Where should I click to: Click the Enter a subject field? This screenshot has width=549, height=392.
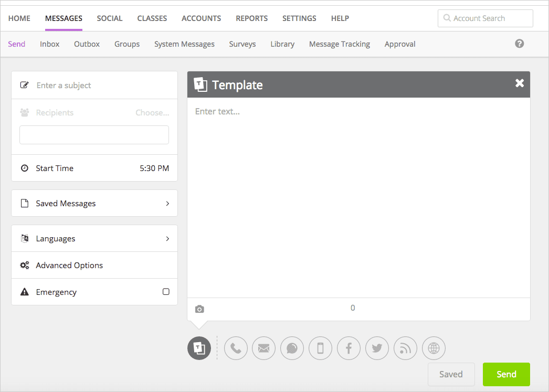[x=100, y=85]
